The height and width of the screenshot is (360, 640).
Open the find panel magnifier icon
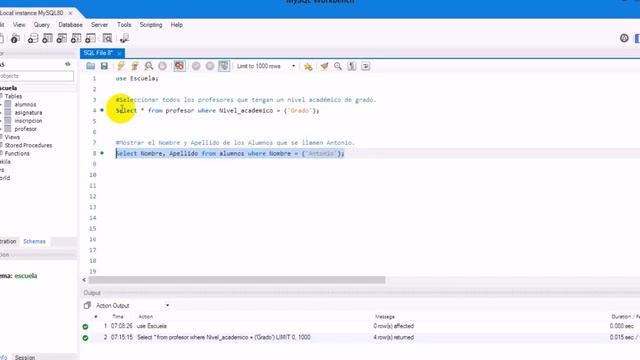click(338, 66)
